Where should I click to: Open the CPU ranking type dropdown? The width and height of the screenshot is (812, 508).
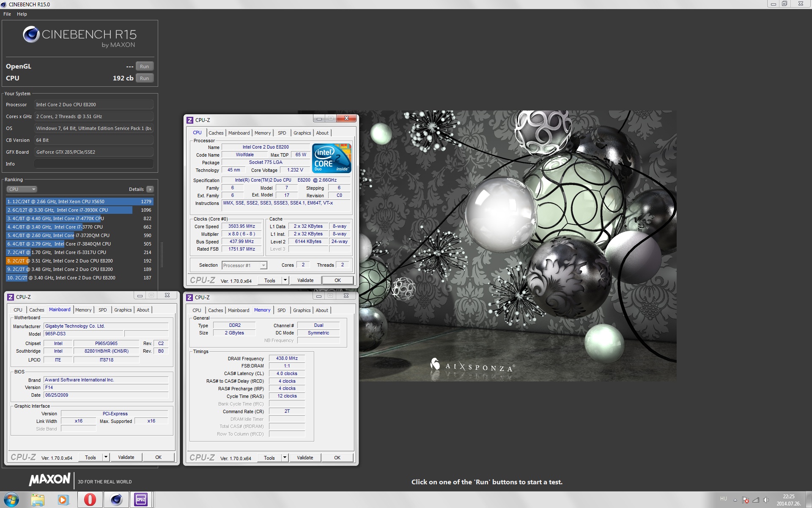click(x=22, y=189)
